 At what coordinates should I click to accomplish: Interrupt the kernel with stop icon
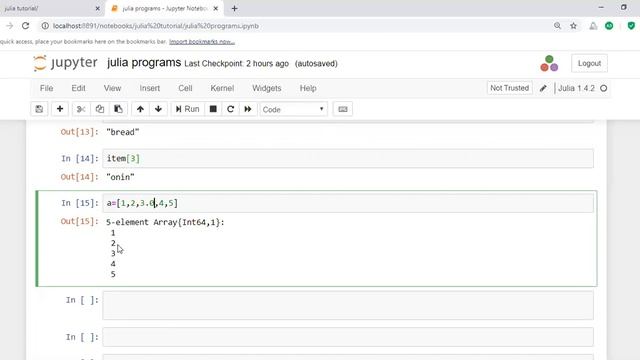pyautogui.click(x=213, y=109)
